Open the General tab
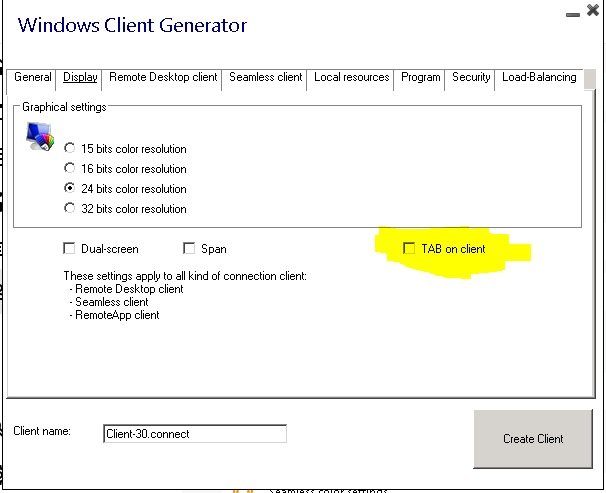This screenshot has width=606, height=493. pyautogui.click(x=33, y=78)
